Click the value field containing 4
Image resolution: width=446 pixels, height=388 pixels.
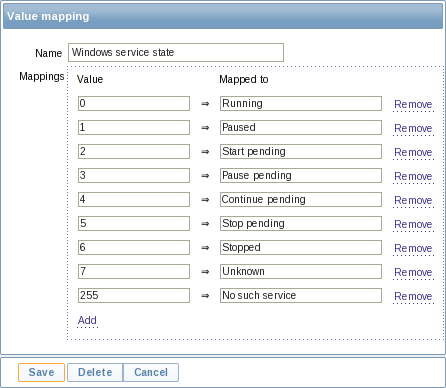coord(134,199)
